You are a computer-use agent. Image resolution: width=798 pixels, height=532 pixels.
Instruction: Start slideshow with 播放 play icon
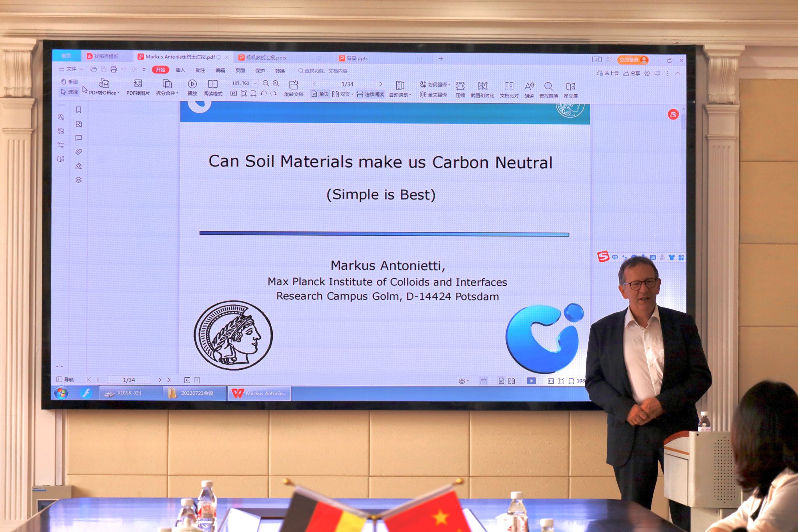click(x=192, y=84)
